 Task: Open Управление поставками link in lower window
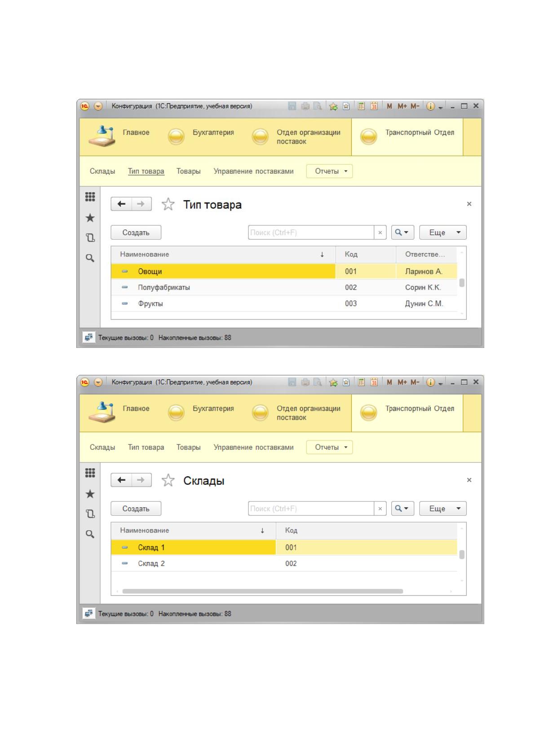pos(253,447)
